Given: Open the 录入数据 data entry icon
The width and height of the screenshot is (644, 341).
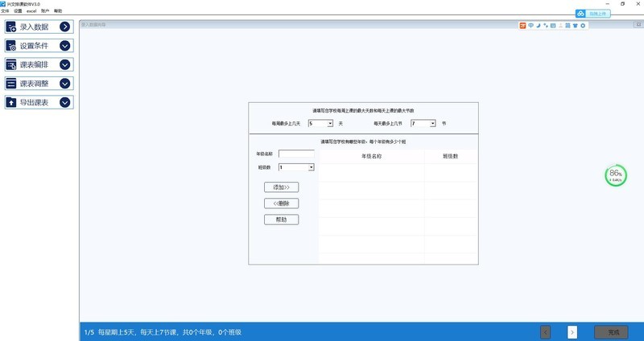Looking at the screenshot, I should 11,27.
